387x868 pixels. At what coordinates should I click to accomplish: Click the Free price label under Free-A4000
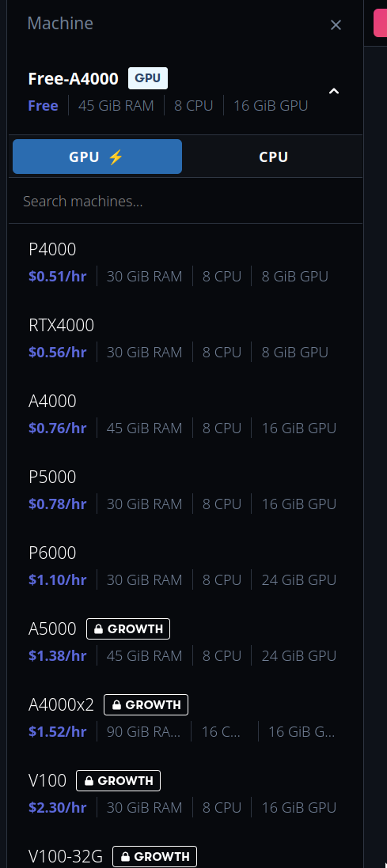(44, 106)
